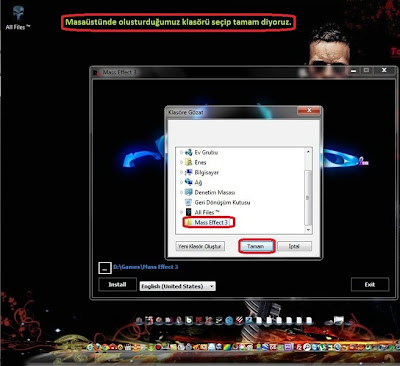The height and width of the screenshot is (366, 400).
Task: Click the folder tree scrollbar thumb
Action: pos(308,197)
